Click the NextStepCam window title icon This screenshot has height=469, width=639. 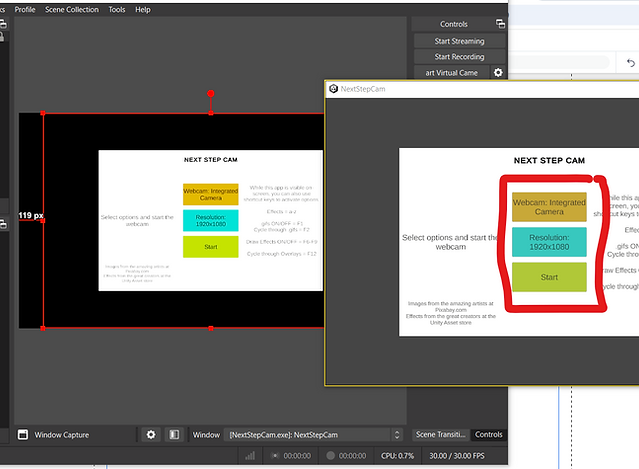[x=333, y=89]
